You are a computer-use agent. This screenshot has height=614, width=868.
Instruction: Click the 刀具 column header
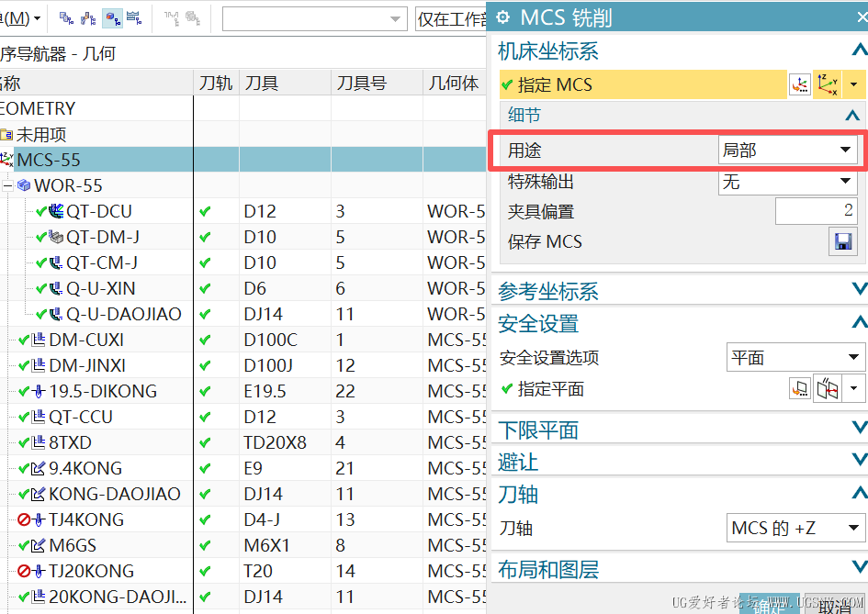pos(285,83)
